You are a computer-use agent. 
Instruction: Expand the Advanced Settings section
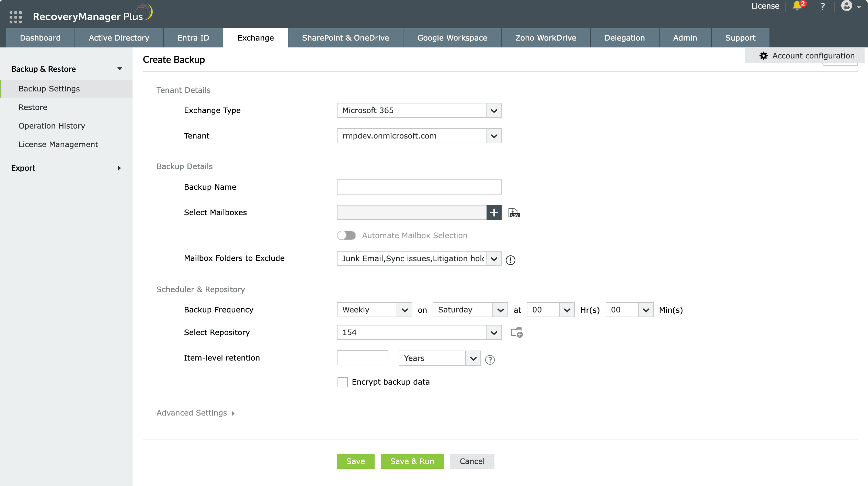[x=195, y=413]
